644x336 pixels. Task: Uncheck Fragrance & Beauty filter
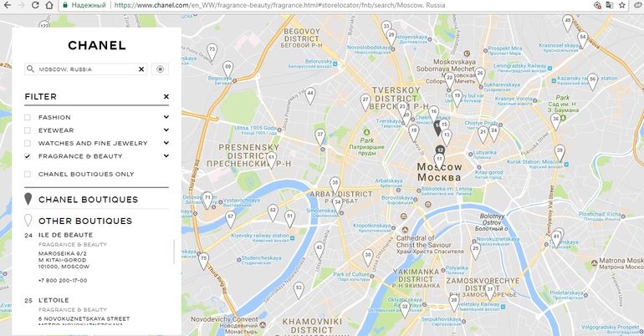pos(28,156)
